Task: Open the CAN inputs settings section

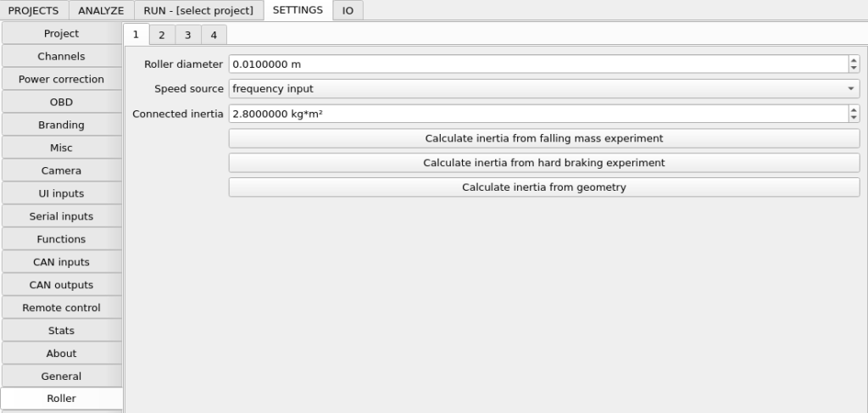Action: (x=61, y=262)
